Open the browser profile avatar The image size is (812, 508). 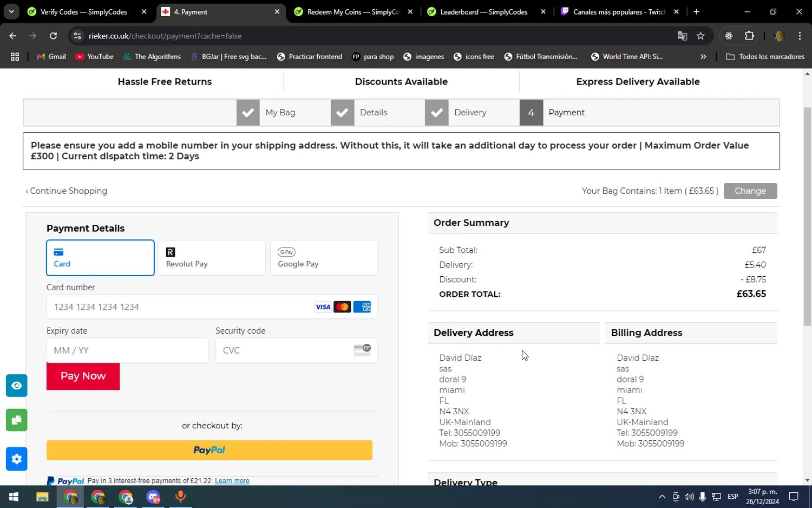[780, 36]
